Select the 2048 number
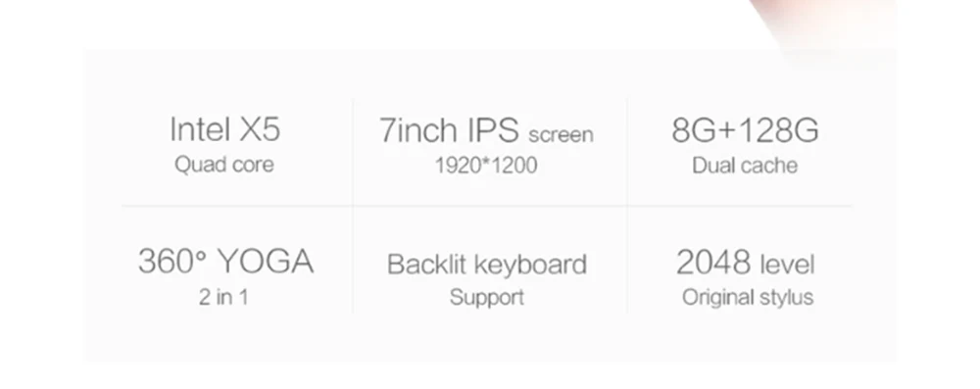This screenshot has height=389, width=980. [713, 262]
